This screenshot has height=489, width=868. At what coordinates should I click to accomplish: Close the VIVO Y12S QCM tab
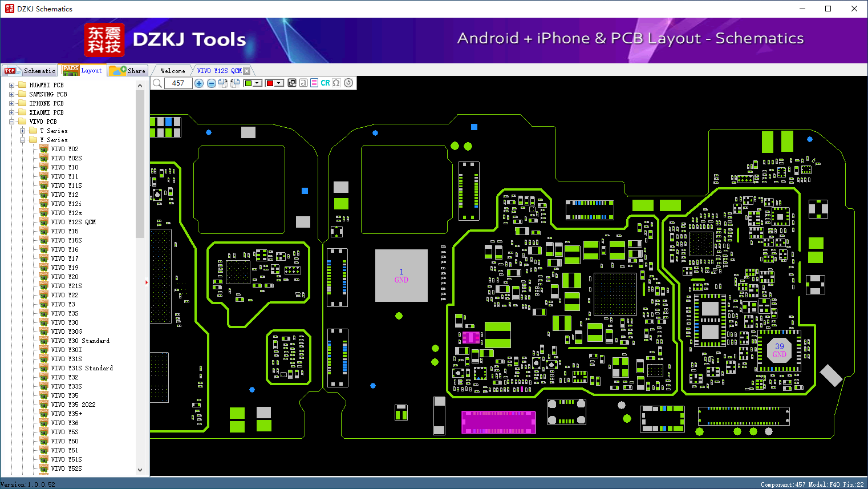246,71
